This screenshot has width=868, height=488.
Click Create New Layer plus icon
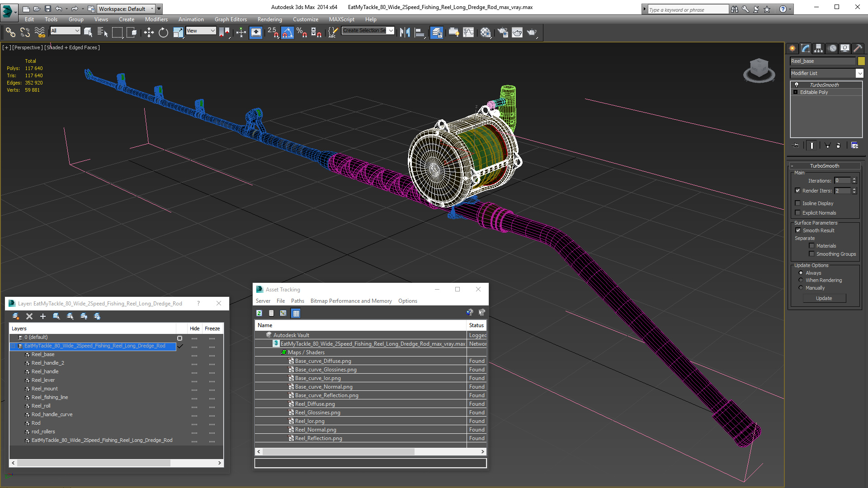pos(43,316)
